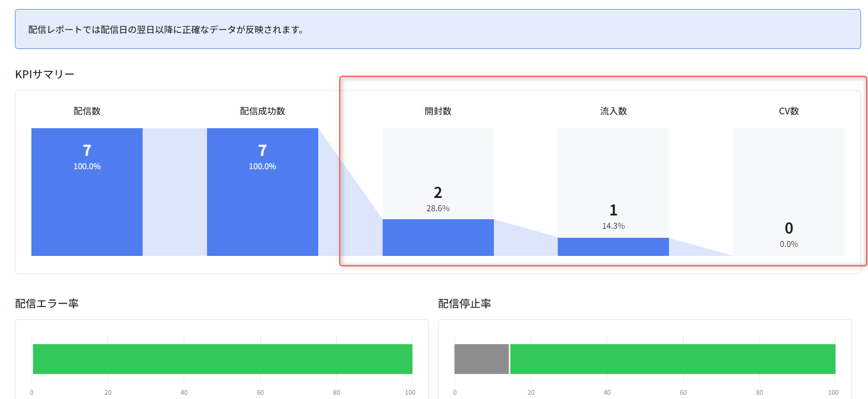Screen dimensions: 868x399
Task: Click the 配信停止率 section heading
Action: (x=465, y=304)
